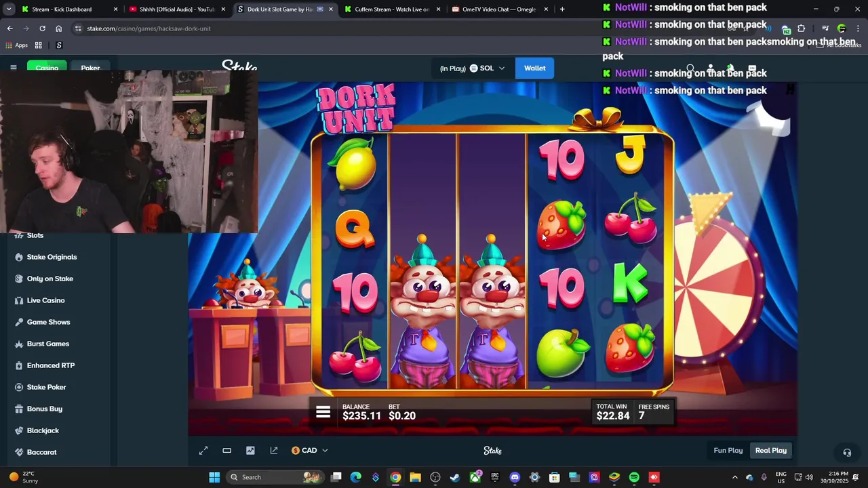Viewport: 868px width, 488px height.
Task: Open a new browser tab
Action: 562,9
